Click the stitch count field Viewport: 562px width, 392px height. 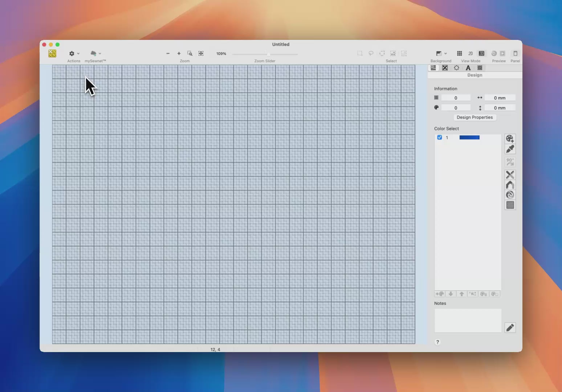point(456,98)
